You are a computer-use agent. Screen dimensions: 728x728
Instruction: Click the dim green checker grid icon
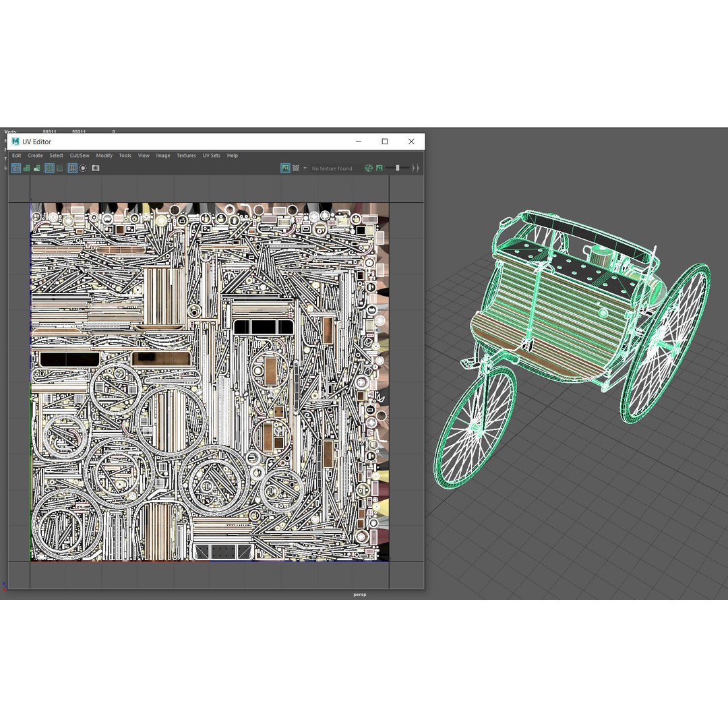pos(60,168)
